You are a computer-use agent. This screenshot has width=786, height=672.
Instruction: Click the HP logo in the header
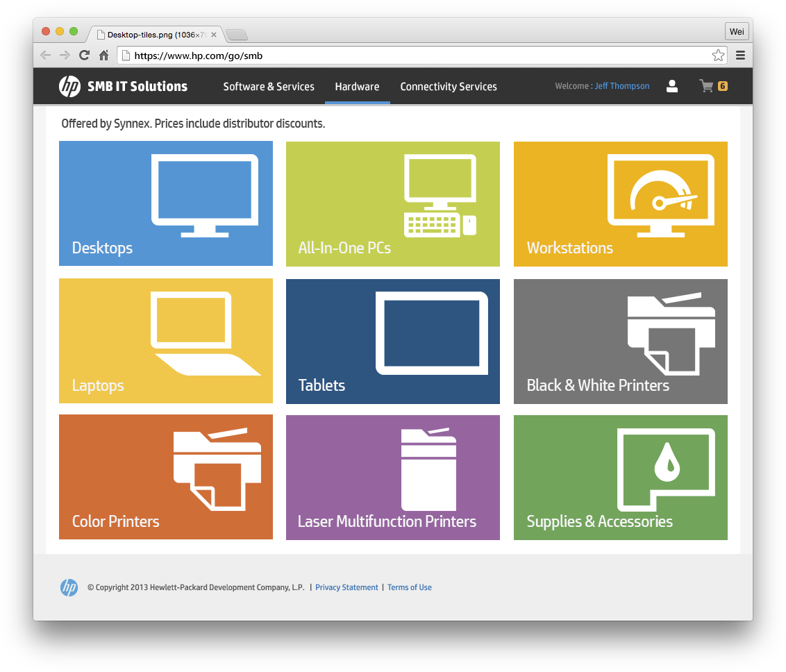pos(69,86)
